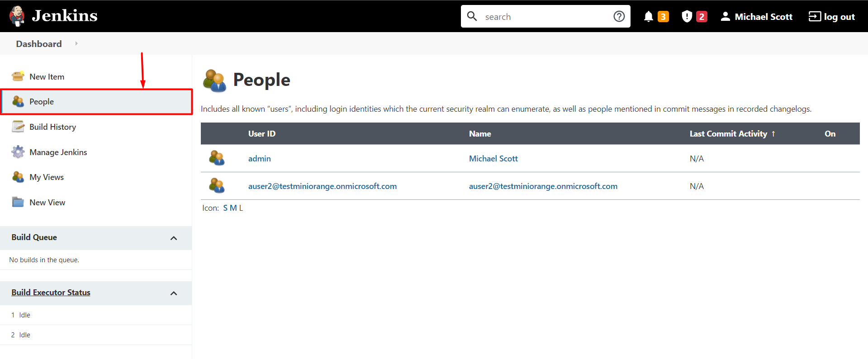Image resolution: width=868 pixels, height=359 pixels.
Task: Go to Dashboard breadcrumb
Action: tap(39, 44)
